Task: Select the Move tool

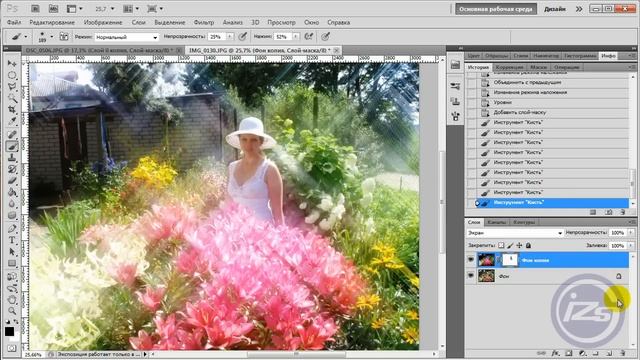Action: 12,64
